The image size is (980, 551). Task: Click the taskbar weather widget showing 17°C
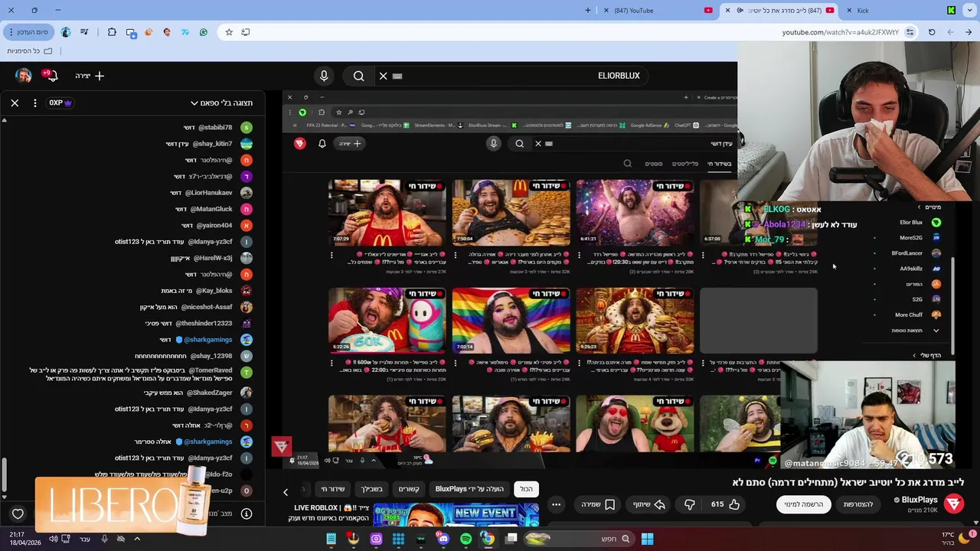click(955, 539)
